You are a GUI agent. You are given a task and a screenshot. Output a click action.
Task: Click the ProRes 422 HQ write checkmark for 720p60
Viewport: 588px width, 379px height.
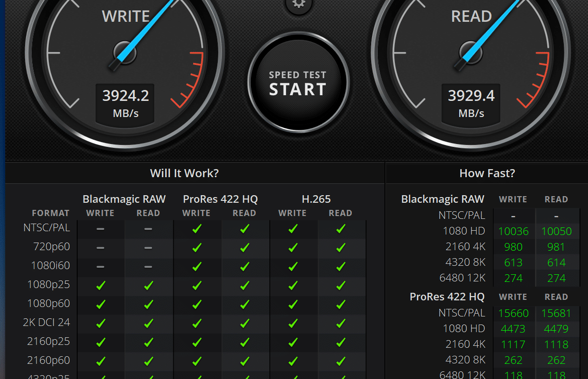[196, 247]
